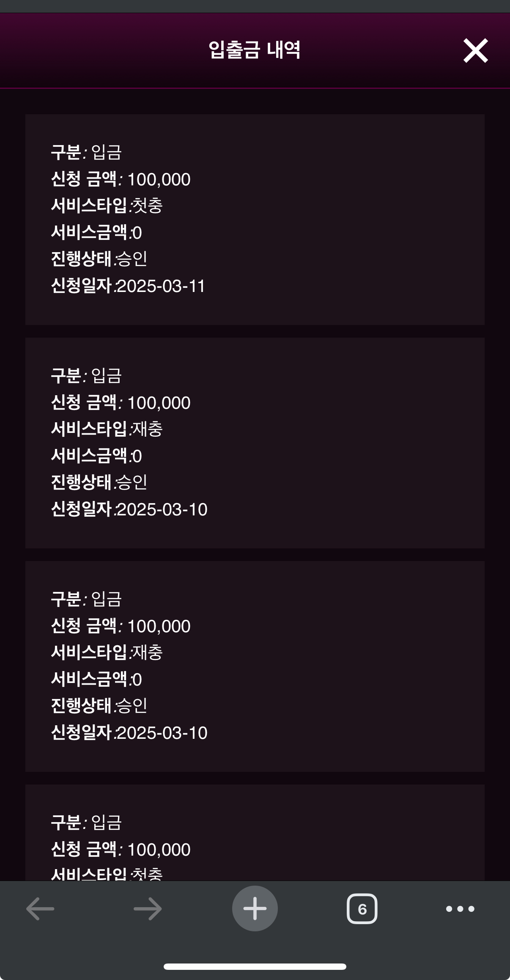
Task: Tap 구분 입금 in the fourth partially visible record
Action: click(x=86, y=823)
